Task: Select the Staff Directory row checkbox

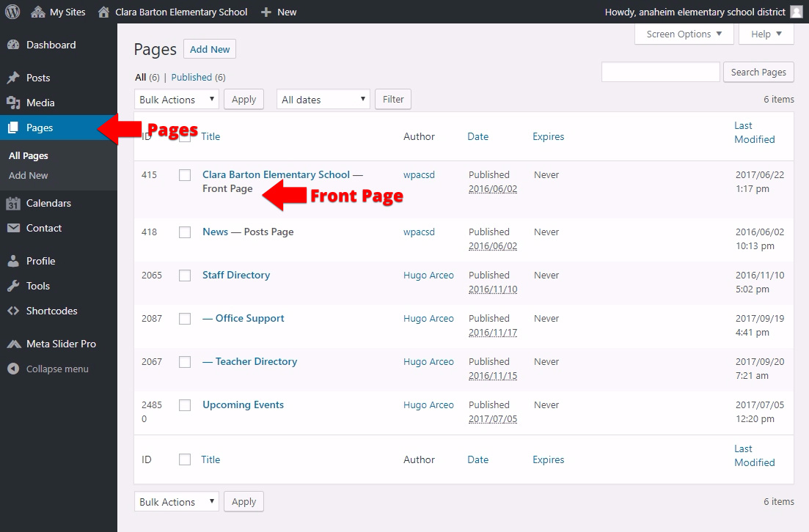Action: point(185,276)
